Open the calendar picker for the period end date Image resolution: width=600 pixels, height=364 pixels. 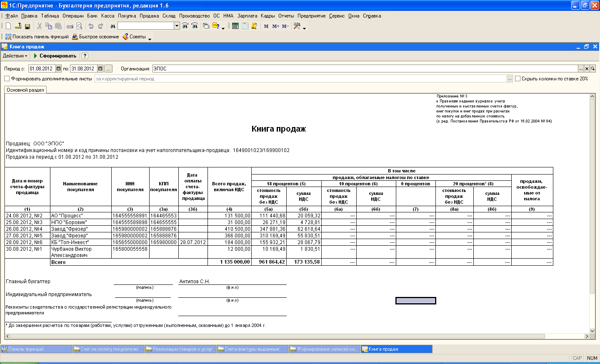point(100,69)
